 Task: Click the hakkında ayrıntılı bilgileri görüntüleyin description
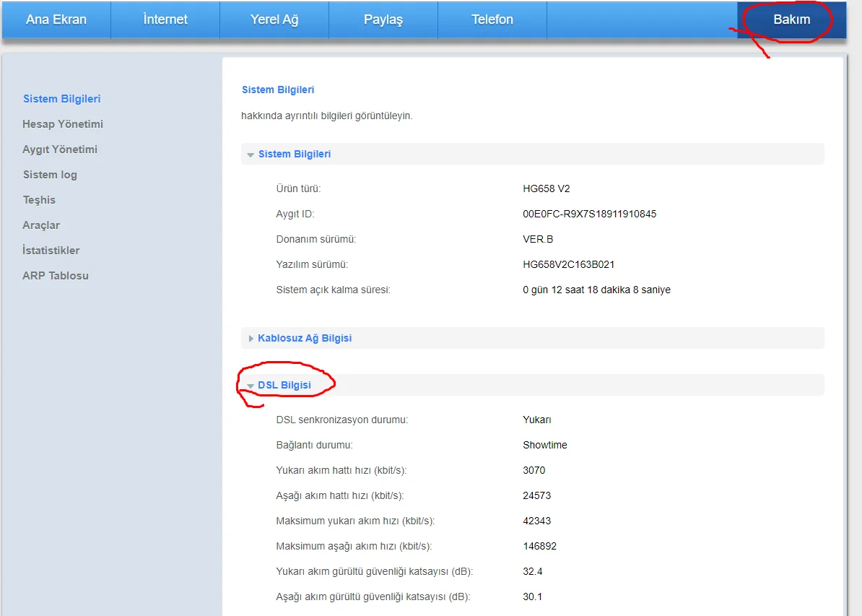click(327, 116)
